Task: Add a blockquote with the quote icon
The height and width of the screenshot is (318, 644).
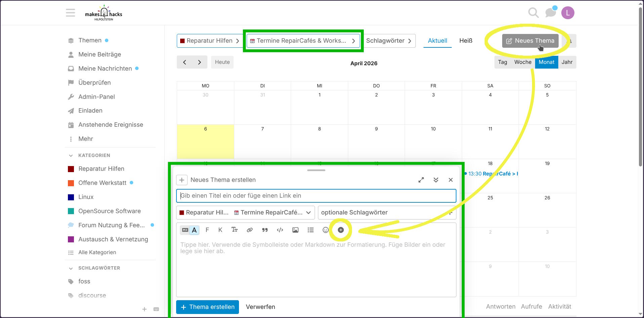Action: point(265,230)
